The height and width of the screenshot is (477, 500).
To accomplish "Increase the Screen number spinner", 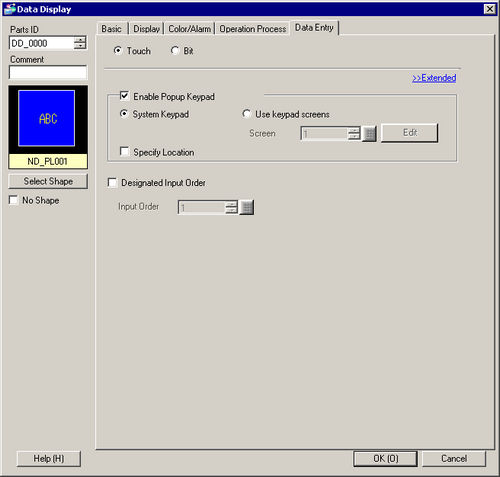I will [354, 130].
